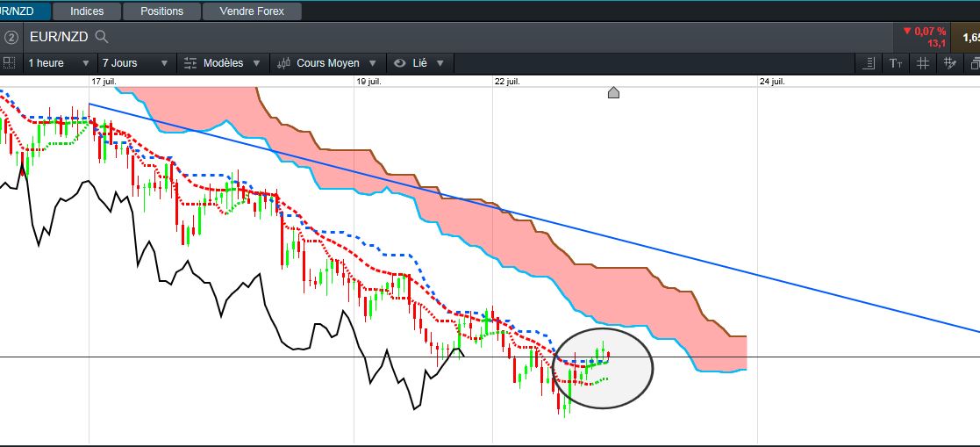Click the circled number 2 icon
This screenshot has height=447, width=980.
pyautogui.click(x=11, y=37)
